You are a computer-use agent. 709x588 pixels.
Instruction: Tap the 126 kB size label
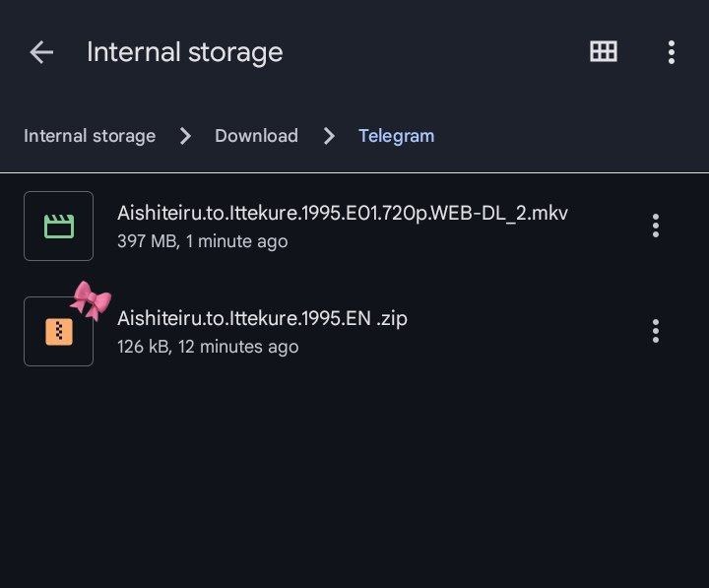click(x=144, y=347)
